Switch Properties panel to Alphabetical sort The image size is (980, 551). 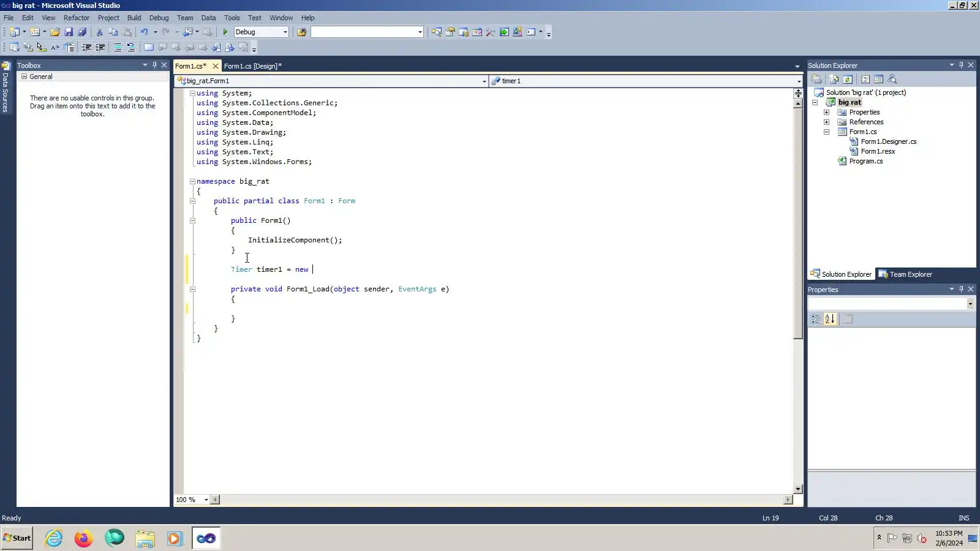point(830,319)
